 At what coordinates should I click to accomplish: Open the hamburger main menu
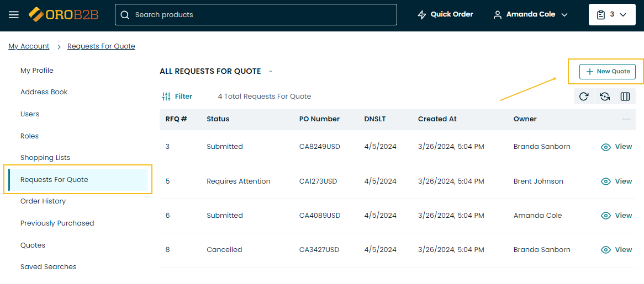(x=14, y=15)
